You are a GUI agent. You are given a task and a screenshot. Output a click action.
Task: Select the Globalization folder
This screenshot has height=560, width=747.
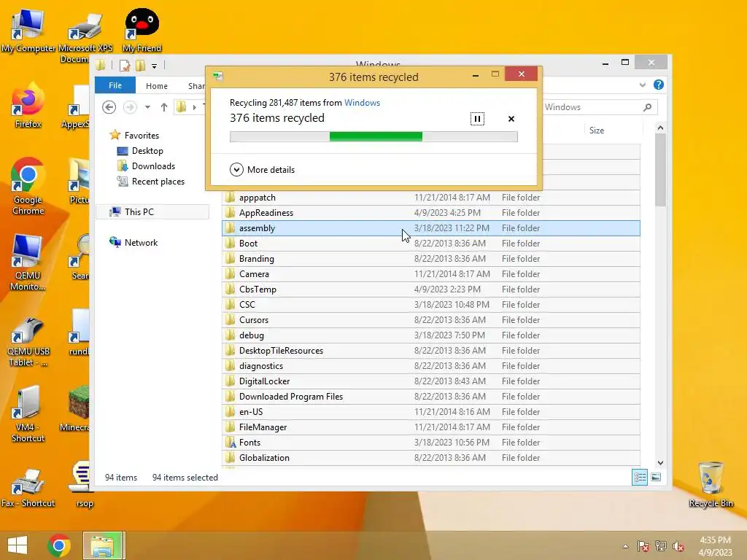click(430, 458)
